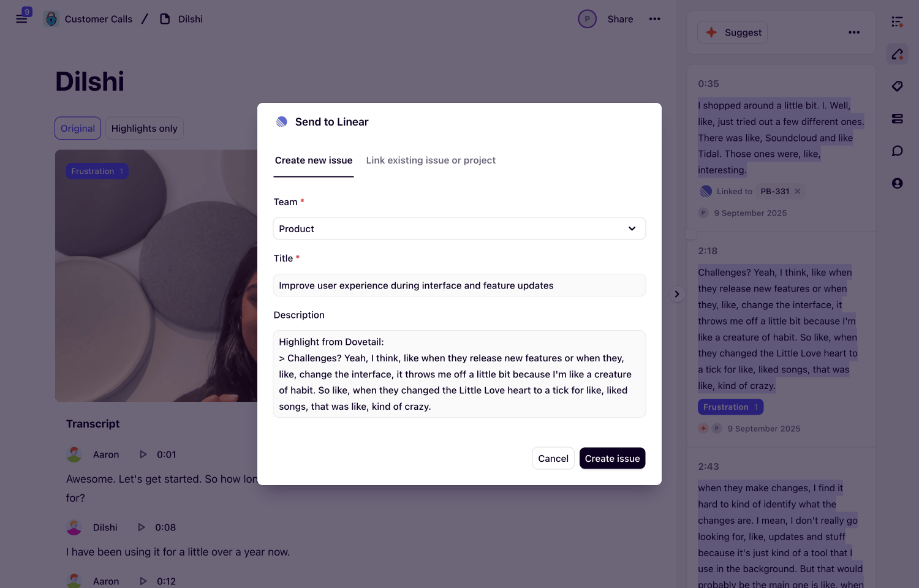The width and height of the screenshot is (919, 588).
Task: Select the Original transcript view
Action: [78, 129]
